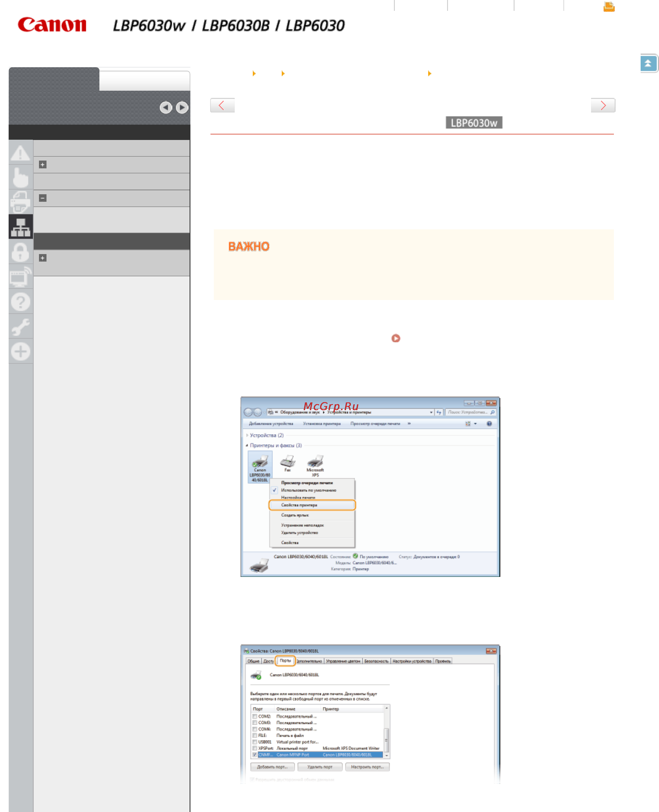This screenshot has height=812, width=659.
Task: Choose 'Настройка печати' in illustrated context menu
Action: tap(298, 498)
